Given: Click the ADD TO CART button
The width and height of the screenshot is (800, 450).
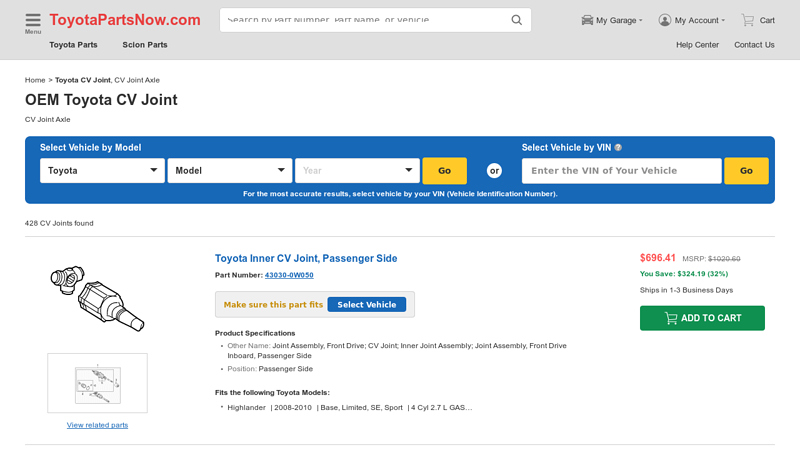Looking at the screenshot, I should coord(702,318).
